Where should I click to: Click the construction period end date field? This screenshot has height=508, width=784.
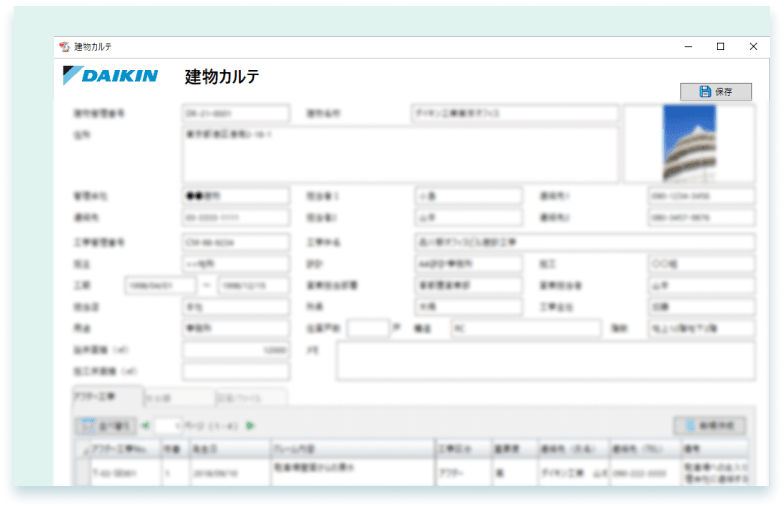tap(254, 286)
